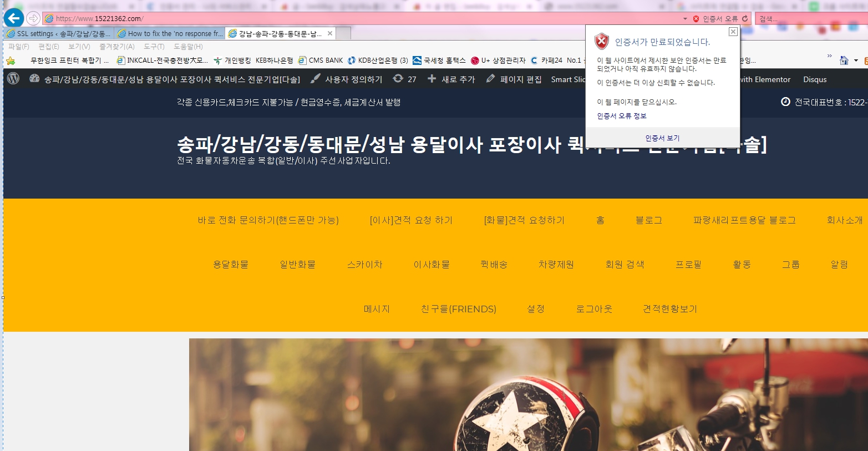Go to 홈 in the site menu

(x=600, y=220)
